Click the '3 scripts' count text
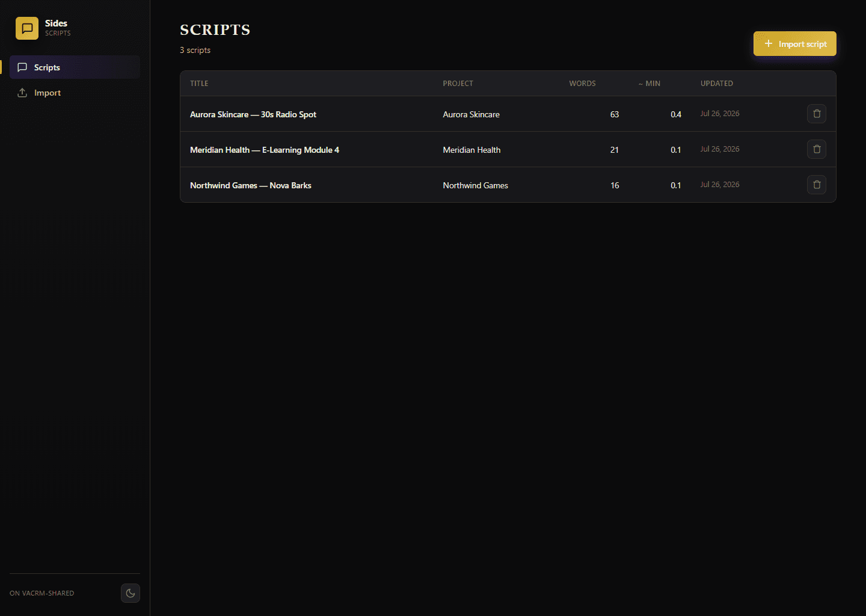Screen dimensions: 866x616 195,50
